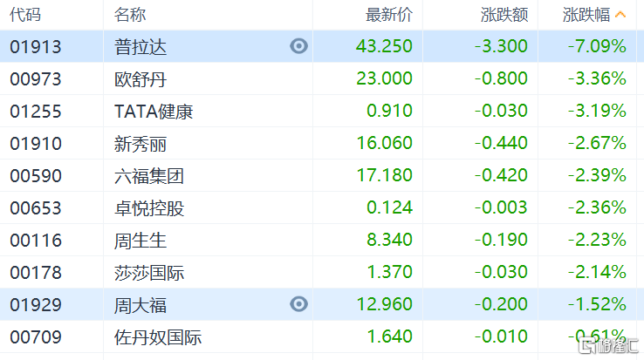Click the 名称 column header

coord(130,14)
